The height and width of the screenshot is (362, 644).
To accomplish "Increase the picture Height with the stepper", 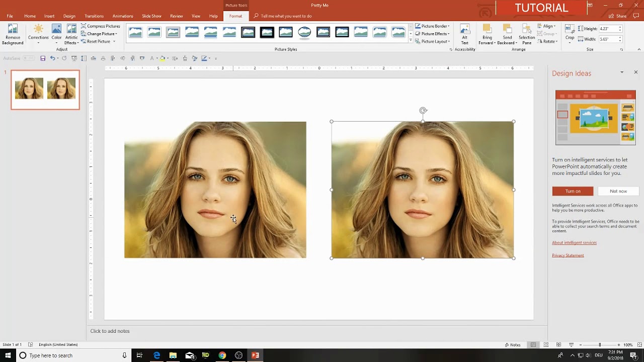I will [x=620, y=27].
